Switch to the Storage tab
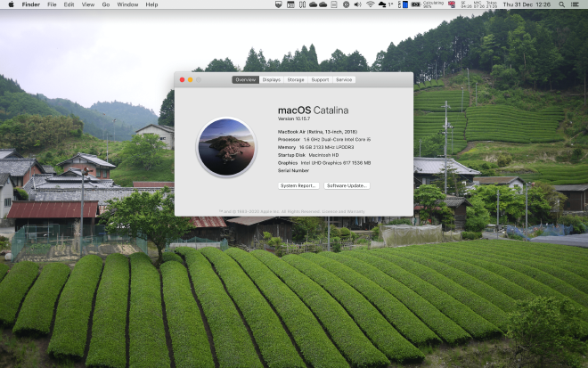Screen dimensions: 588x368 296,80
